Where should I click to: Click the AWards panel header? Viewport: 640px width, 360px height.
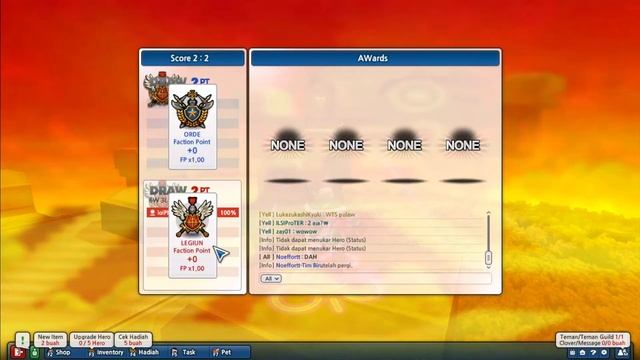point(375,58)
